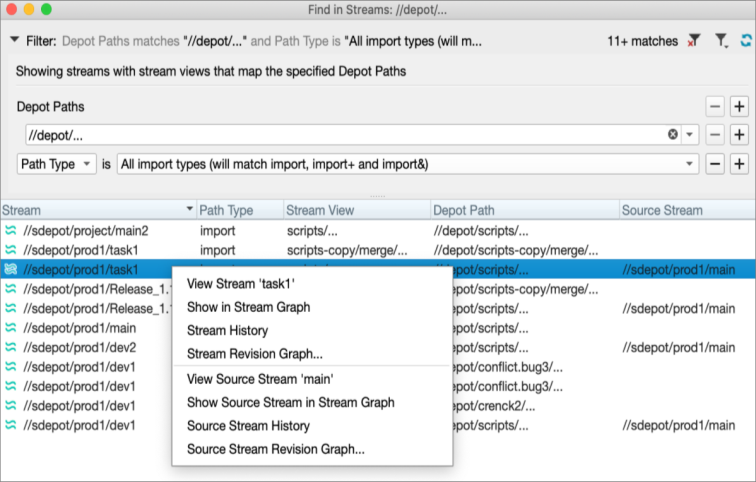Clear the depot path text field
This screenshot has width=756, height=482.
click(x=673, y=135)
